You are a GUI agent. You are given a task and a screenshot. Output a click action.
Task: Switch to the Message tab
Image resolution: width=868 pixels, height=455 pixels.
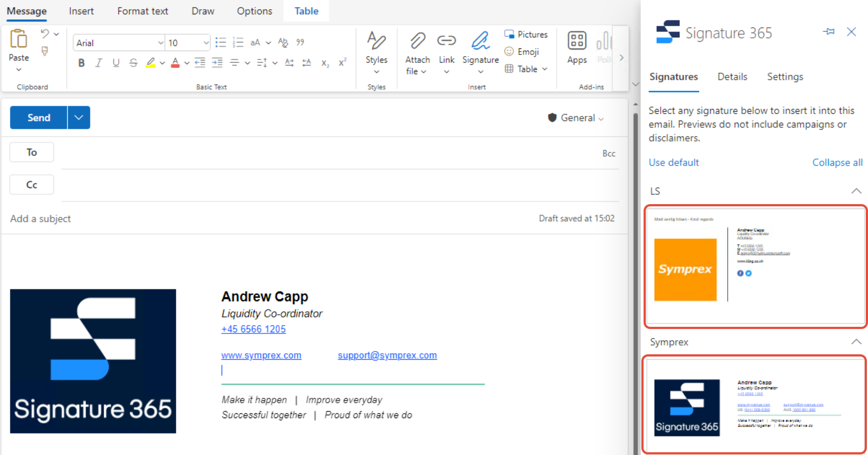tap(26, 11)
